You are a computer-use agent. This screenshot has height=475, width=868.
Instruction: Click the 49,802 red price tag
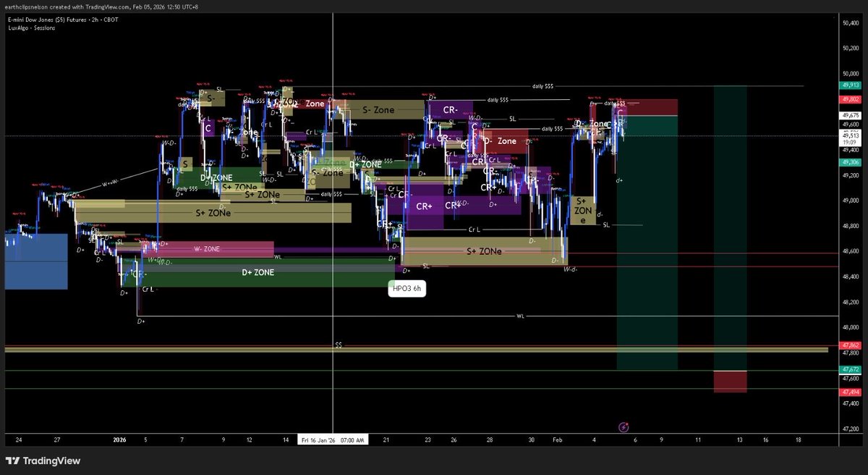(850, 99)
